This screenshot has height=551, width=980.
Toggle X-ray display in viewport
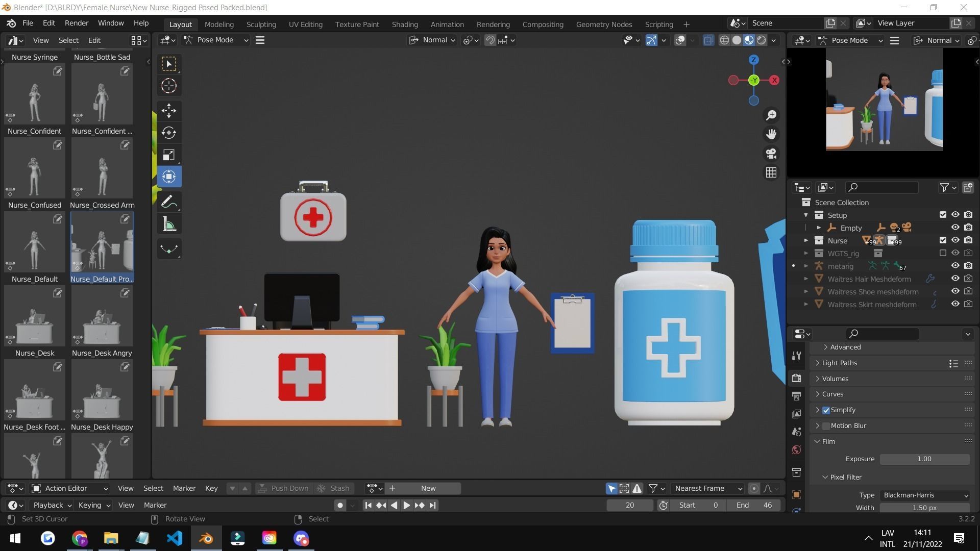click(708, 40)
